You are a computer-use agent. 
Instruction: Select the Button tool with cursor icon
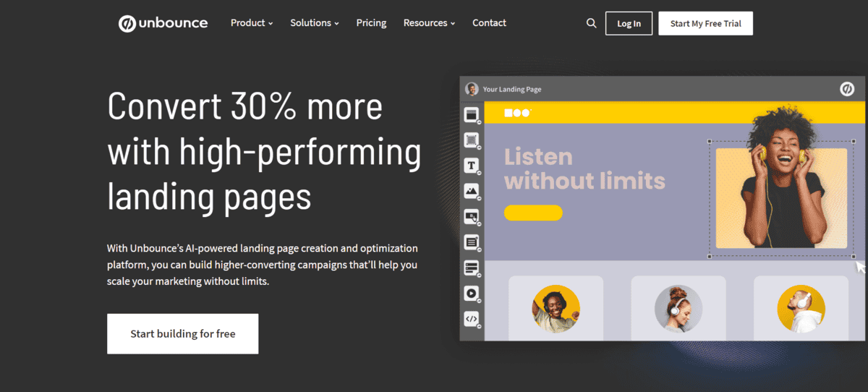(472, 216)
